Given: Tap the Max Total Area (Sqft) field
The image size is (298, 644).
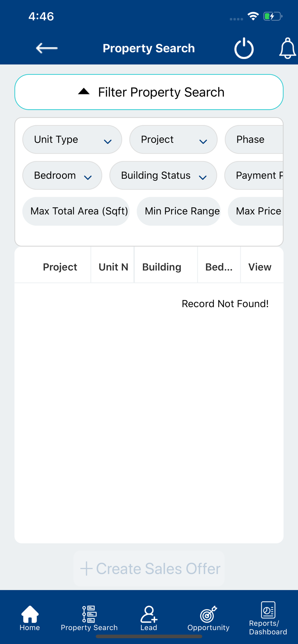Looking at the screenshot, I should pos(76,211).
